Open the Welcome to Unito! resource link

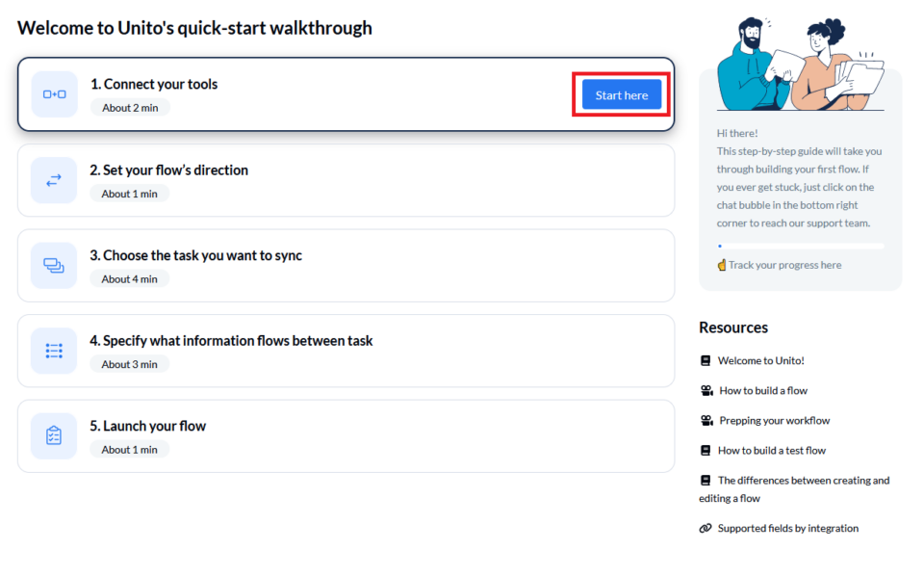point(760,361)
